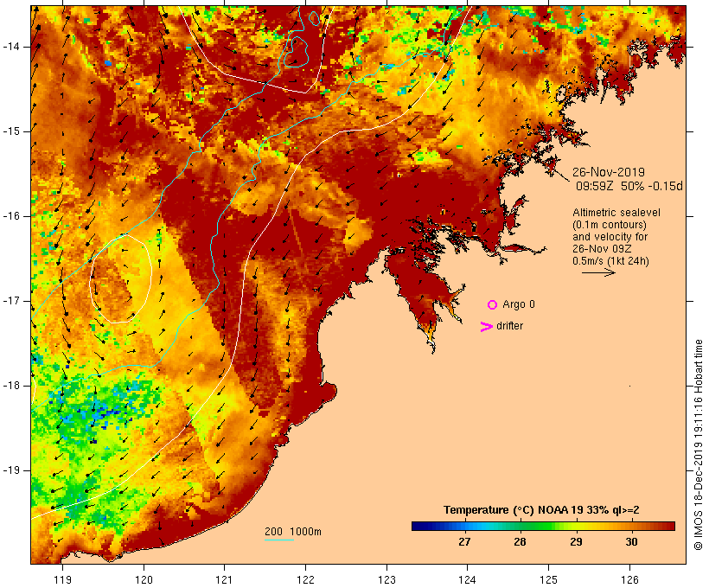Click the magenta Argo circle legend symbol
Viewport: 709px width, 588px height.
493,305
